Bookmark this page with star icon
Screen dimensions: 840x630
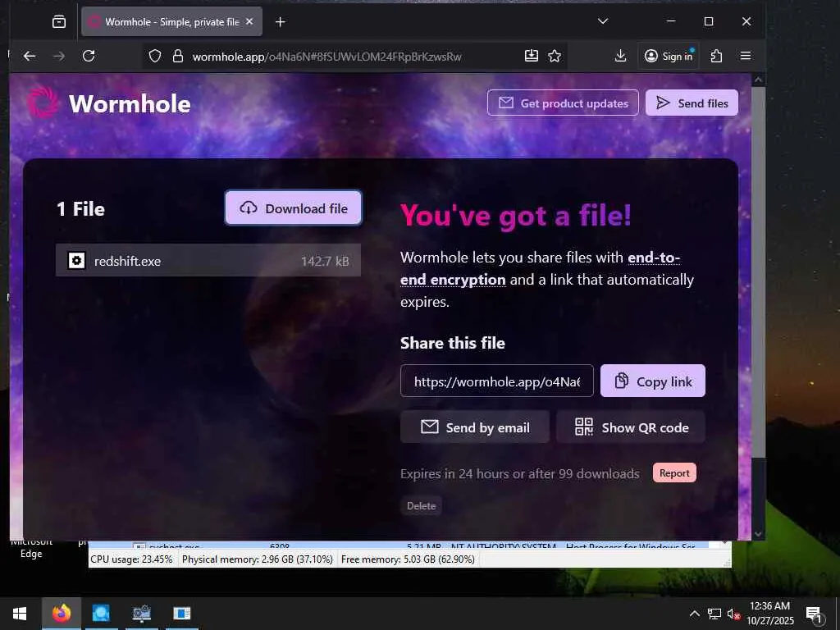point(555,56)
